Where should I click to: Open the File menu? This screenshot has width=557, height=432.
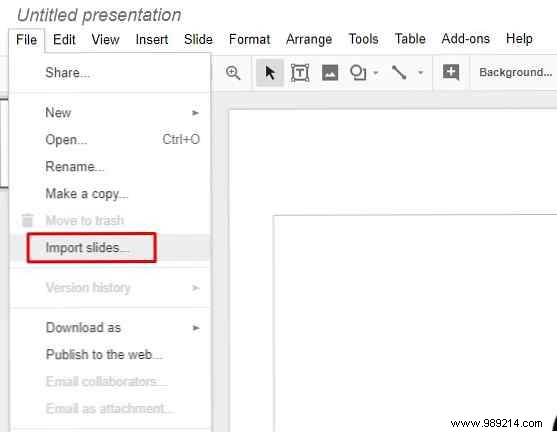[x=27, y=39]
